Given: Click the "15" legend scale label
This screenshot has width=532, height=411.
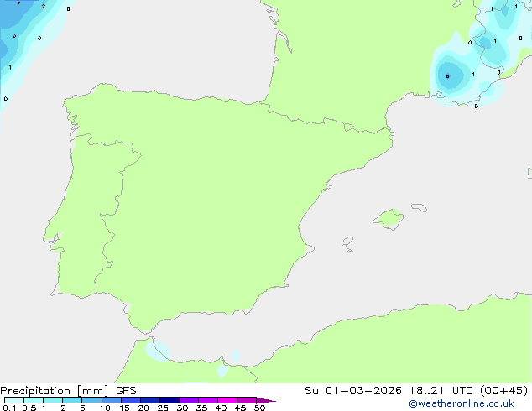Looking at the screenshot, I should [x=124, y=408].
